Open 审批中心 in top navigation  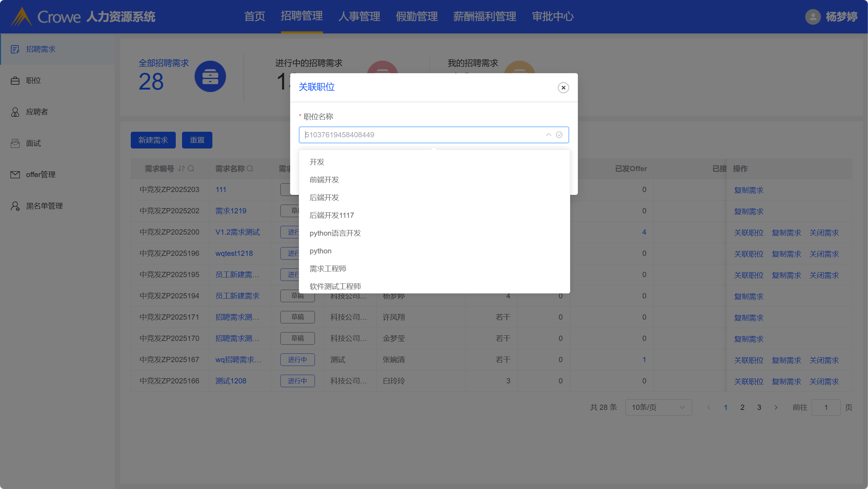pyautogui.click(x=553, y=16)
